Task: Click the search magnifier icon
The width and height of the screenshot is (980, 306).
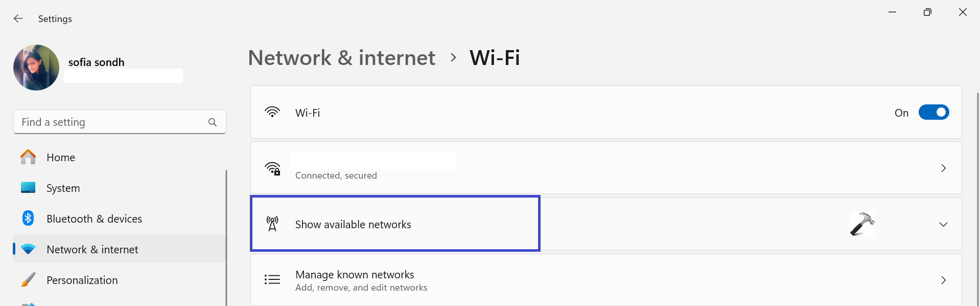Action: 213,122
